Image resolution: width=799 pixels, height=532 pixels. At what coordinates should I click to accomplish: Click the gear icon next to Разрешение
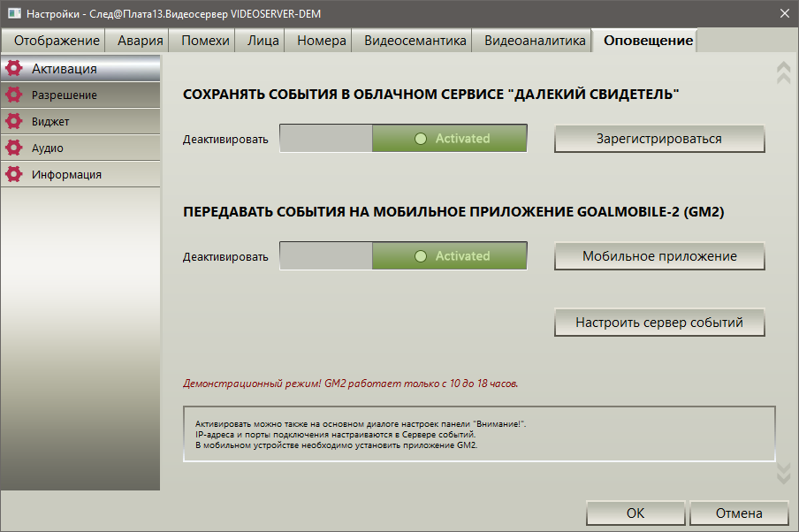[x=14, y=95]
